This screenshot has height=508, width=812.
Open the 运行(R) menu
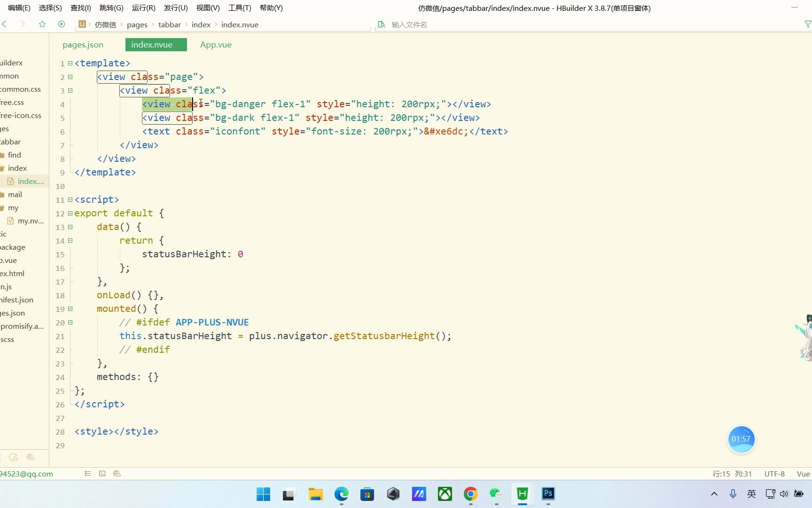point(143,8)
